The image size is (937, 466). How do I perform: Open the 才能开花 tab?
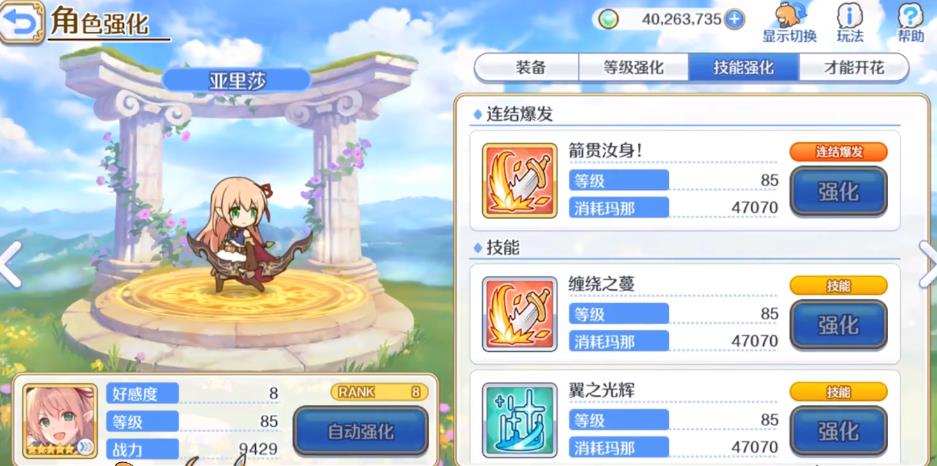click(x=853, y=68)
